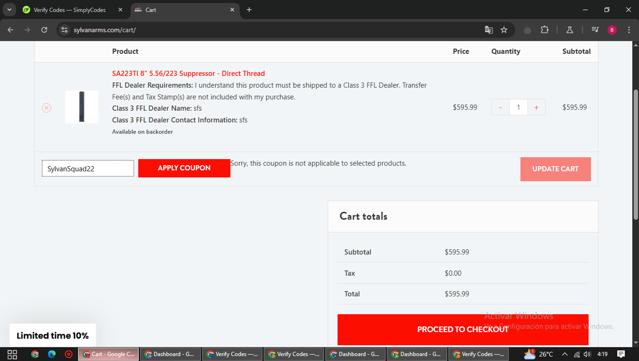
Task: Click the Product column header
Action: (x=125, y=51)
